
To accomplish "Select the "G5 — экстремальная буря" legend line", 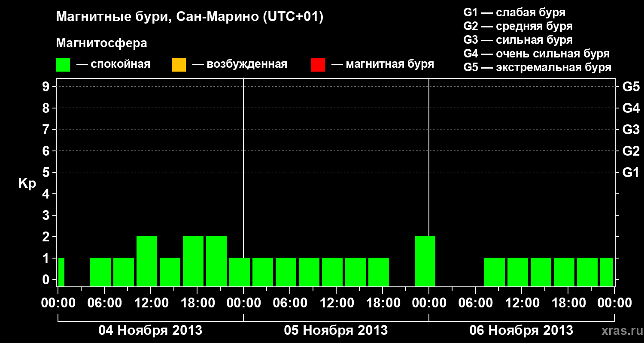I will click(538, 67).
